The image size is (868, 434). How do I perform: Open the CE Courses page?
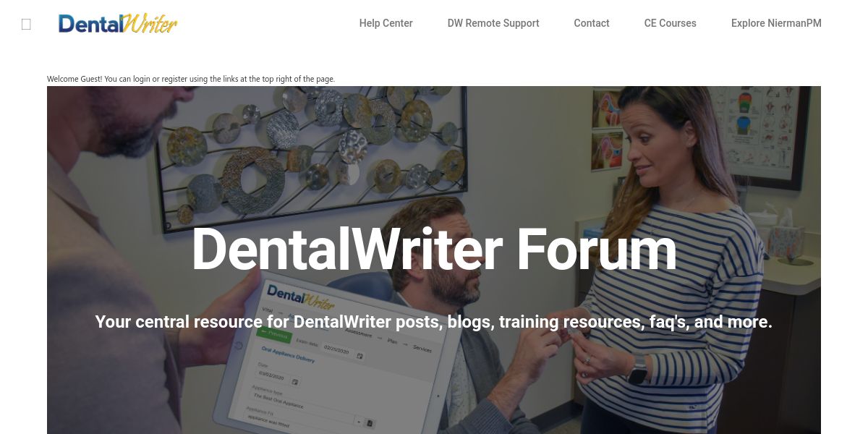tap(670, 23)
